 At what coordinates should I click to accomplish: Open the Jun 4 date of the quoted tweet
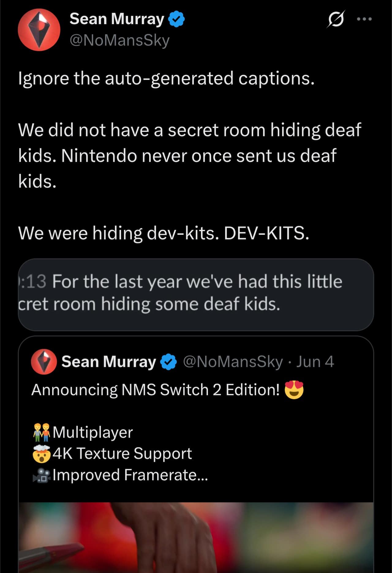[315, 362]
